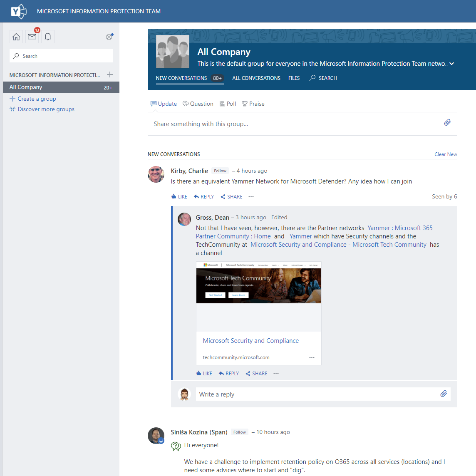The image size is (476, 476).
Task: Share Dean Gross's reply
Action: [256, 373]
